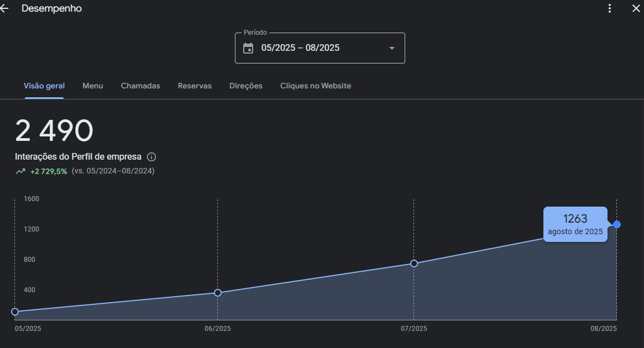
Task: Click the green upward trend arrow icon
Action: coord(20,171)
